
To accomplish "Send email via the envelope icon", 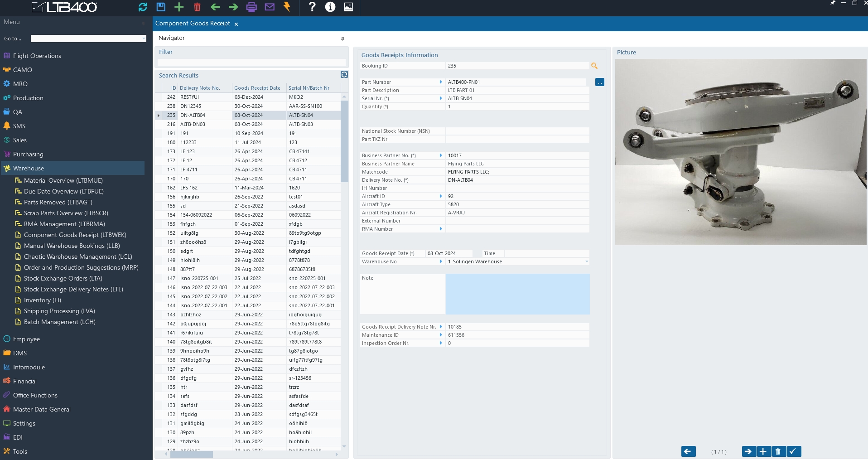I will click(270, 7).
